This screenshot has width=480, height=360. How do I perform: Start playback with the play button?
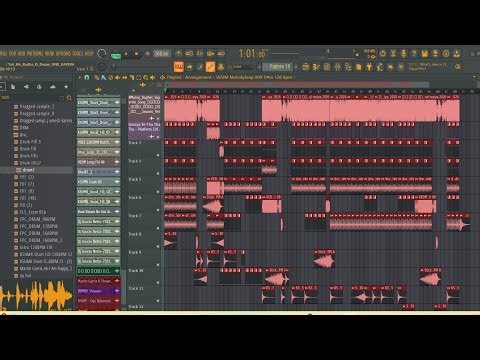coord(126,54)
